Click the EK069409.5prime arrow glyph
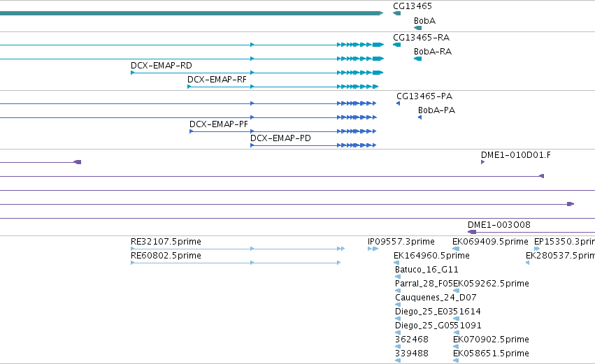Screen dimensions: 595x364 [x=456, y=249]
